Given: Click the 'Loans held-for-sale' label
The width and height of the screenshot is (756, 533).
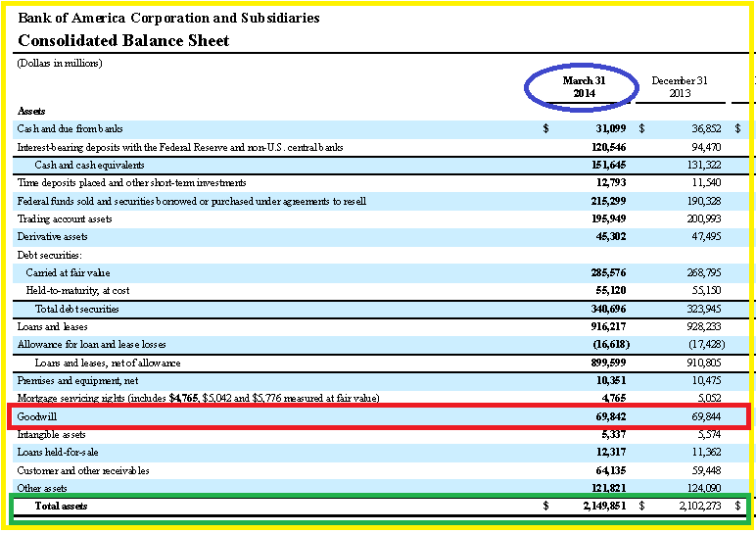Looking at the screenshot, I should coord(58,453).
